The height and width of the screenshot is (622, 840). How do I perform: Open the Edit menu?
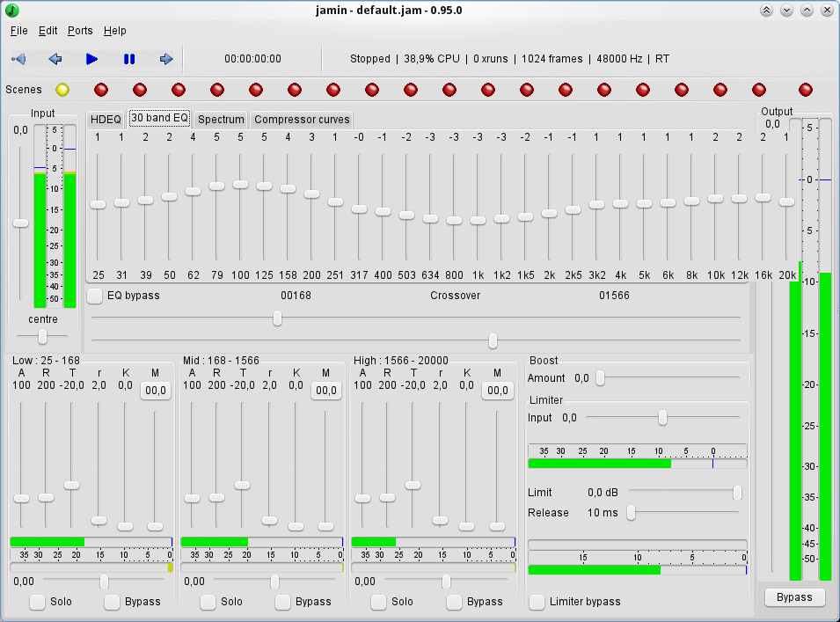(47, 31)
